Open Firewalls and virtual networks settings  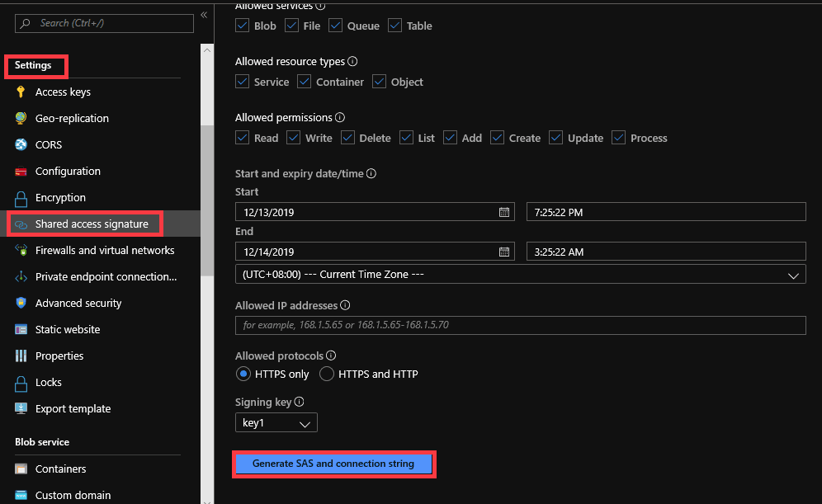pyautogui.click(x=105, y=251)
